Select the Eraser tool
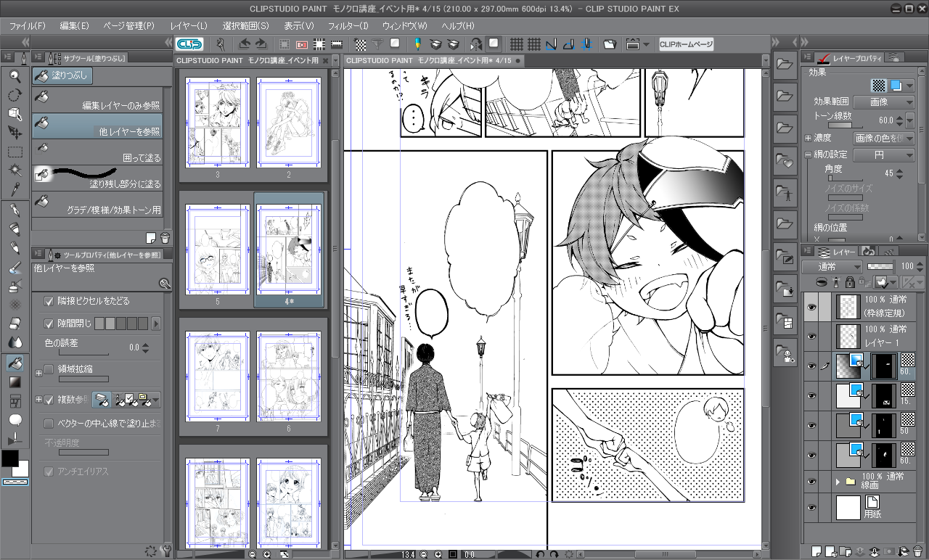The image size is (929, 560). [15, 324]
